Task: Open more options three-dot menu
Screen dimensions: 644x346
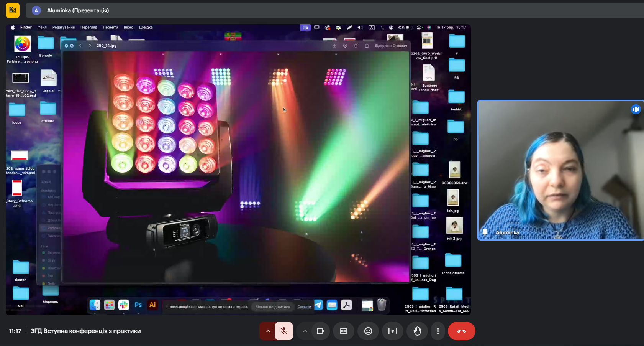Action: pos(438,331)
